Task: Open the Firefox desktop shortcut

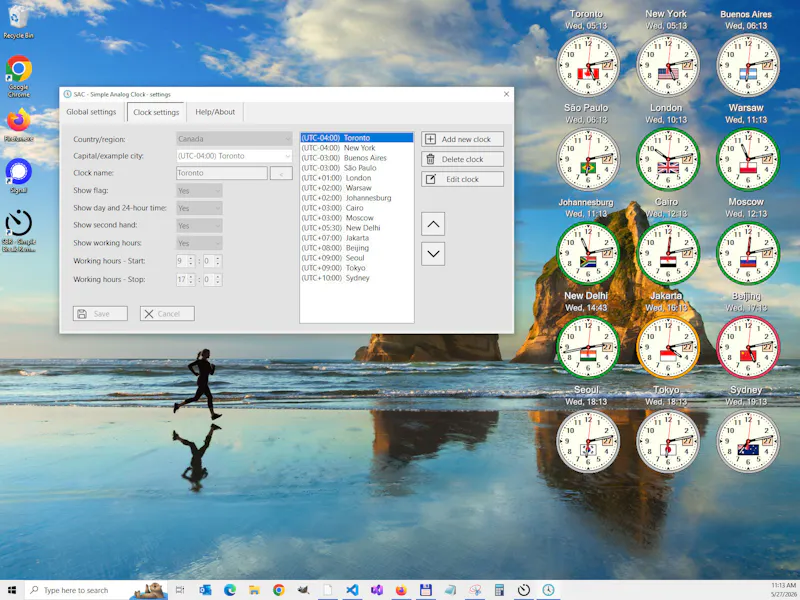Action: click(x=18, y=125)
